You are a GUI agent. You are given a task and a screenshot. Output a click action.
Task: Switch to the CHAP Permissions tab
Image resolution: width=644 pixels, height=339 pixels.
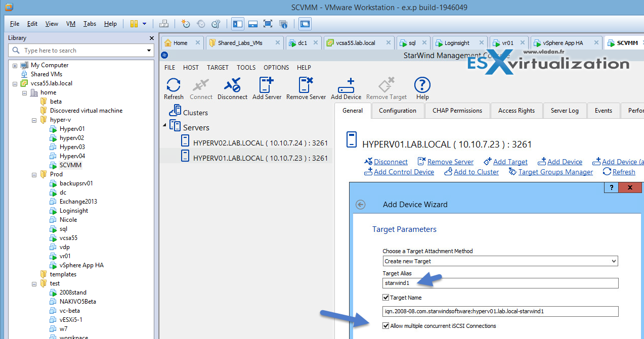tap(457, 111)
